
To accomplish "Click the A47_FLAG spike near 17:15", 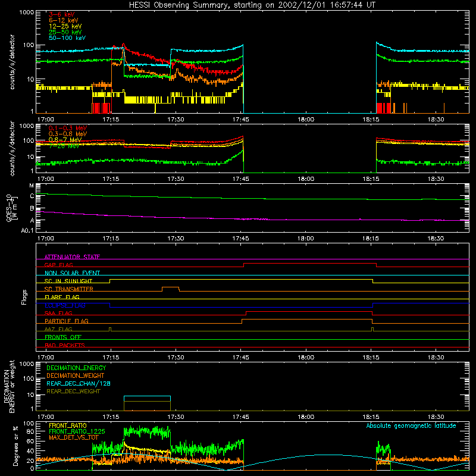I will (110, 330).
